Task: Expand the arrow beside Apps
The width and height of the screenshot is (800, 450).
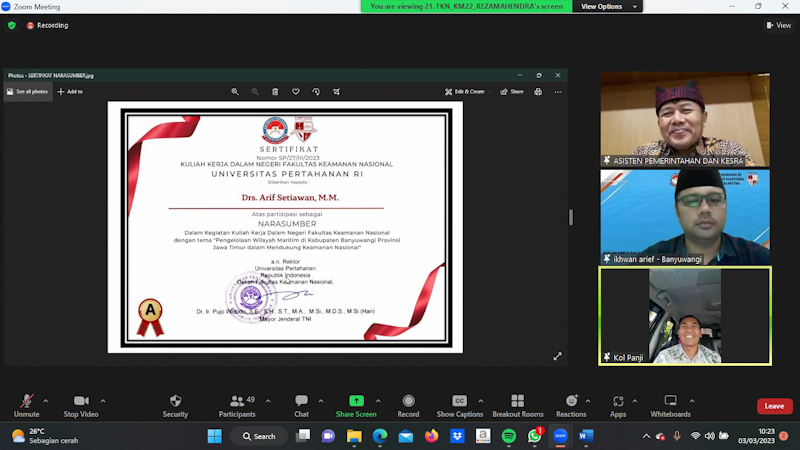Action: pos(635,401)
